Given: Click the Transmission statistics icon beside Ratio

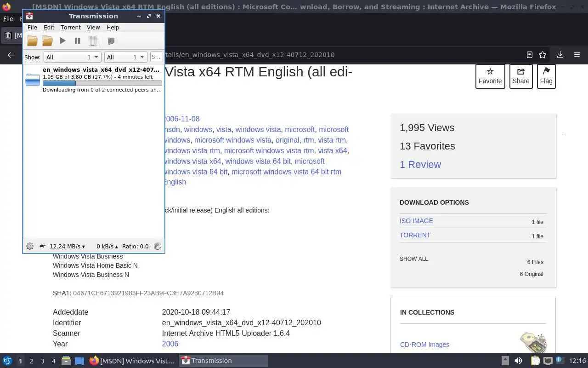Looking at the screenshot, I should (x=158, y=246).
